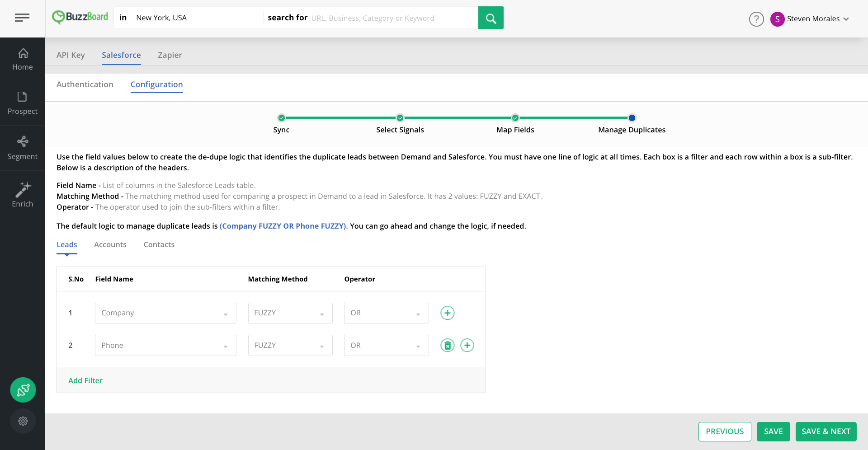Click the BuzzBoard logo
This screenshot has height=450, width=868.
pyautogui.click(x=80, y=17)
